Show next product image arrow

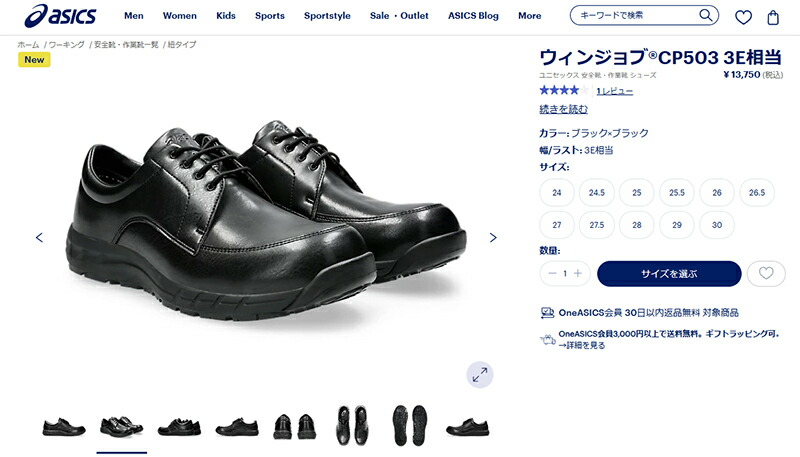(x=493, y=237)
